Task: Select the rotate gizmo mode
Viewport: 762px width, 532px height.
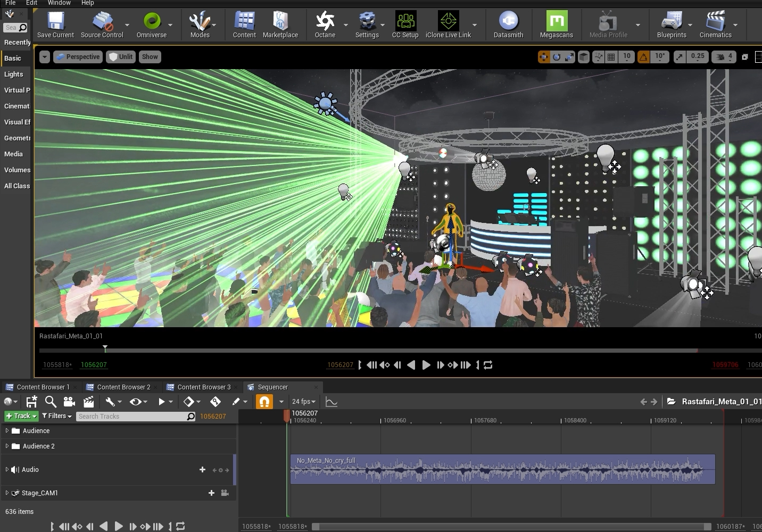Action: click(x=557, y=57)
